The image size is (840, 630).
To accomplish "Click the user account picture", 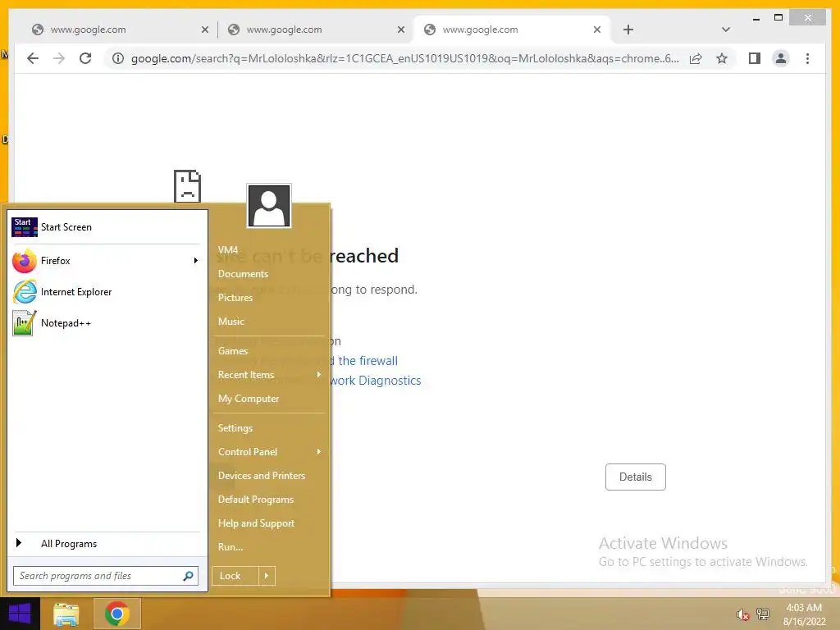I will pyautogui.click(x=269, y=206).
